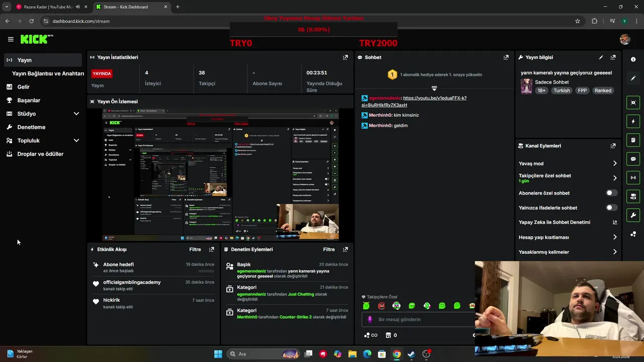
Task: Click the browser address bar
Action: (x=312, y=21)
